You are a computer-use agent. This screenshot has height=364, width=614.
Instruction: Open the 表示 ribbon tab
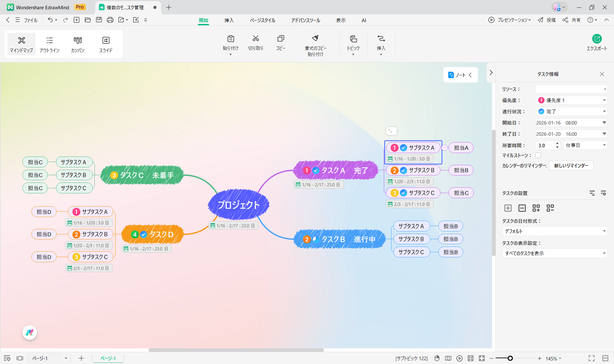[341, 20]
